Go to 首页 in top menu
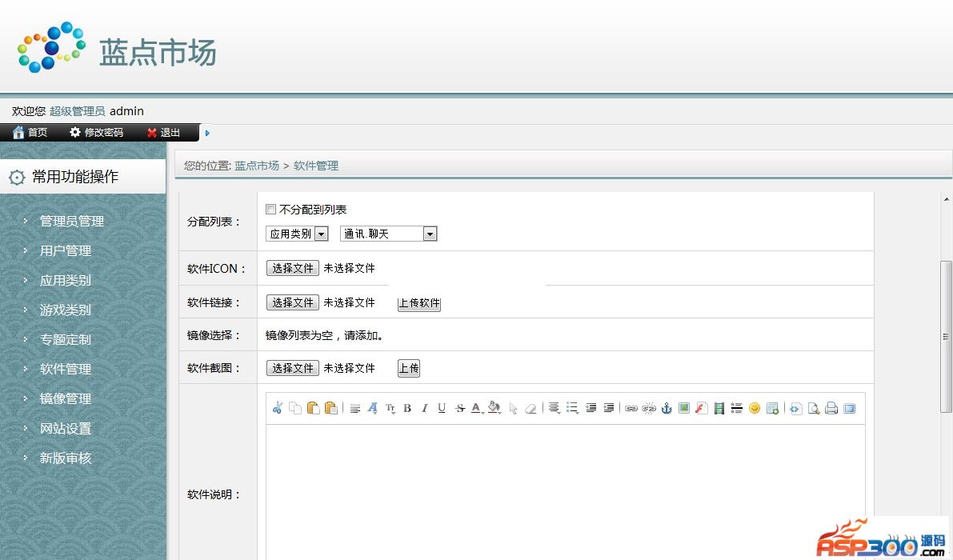Image resolution: width=953 pixels, height=560 pixels. pyautogui.click(x=30, y=133)
